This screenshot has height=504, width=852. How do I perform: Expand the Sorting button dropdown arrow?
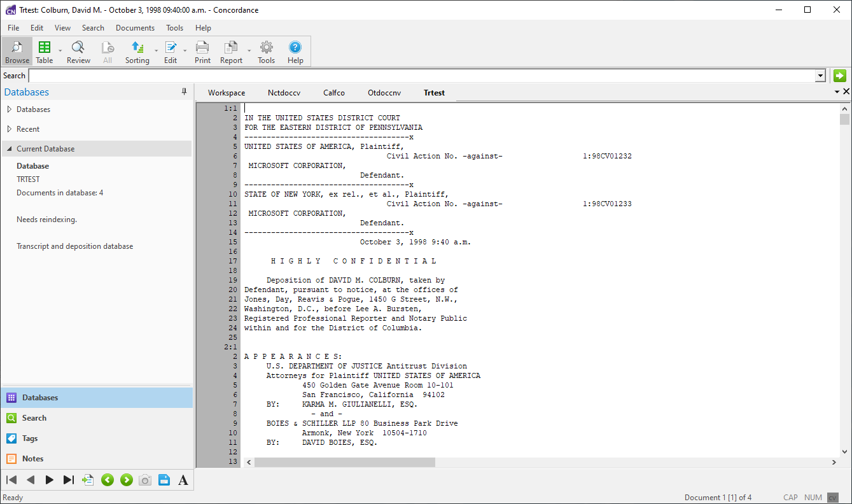point(156,52)
